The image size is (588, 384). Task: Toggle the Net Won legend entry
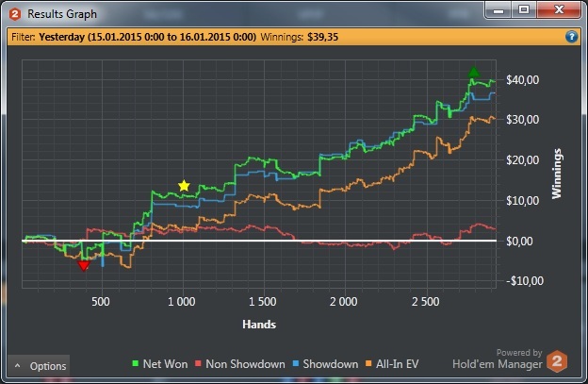(160, 364)
